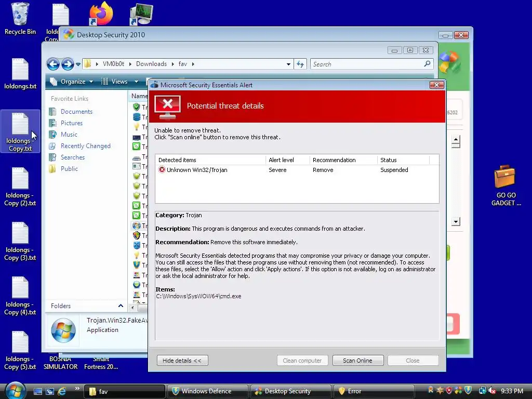Image resolution: width=532 pixels, height=399 pixels.
Task: Click the search magnifier icon
Action: click(427, 64)
